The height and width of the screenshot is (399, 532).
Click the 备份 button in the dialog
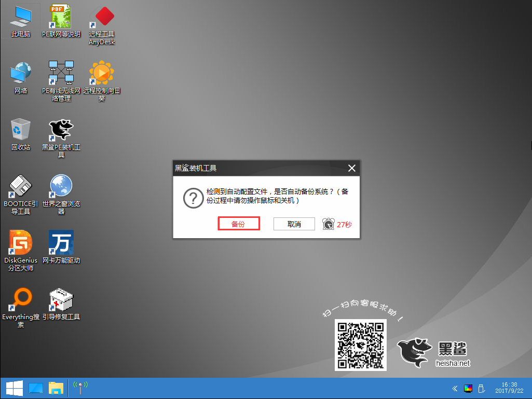coord(238,224)
